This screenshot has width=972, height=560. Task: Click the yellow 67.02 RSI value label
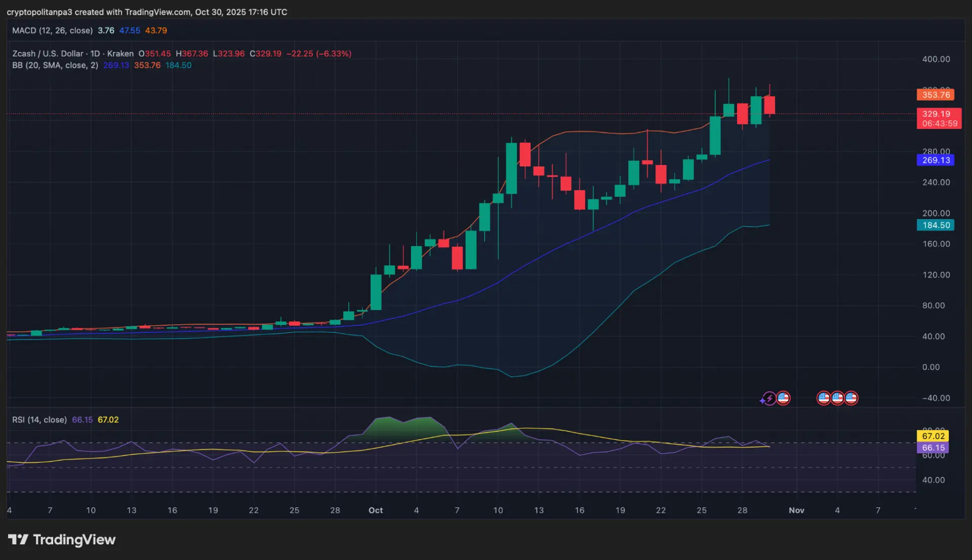point(933,436)
